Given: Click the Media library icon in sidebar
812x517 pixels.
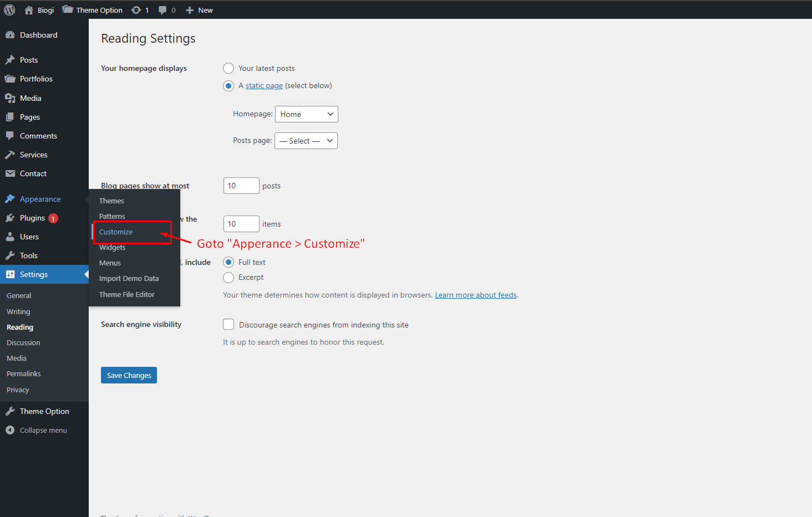Looking at the screenshot, I should 10,98.
